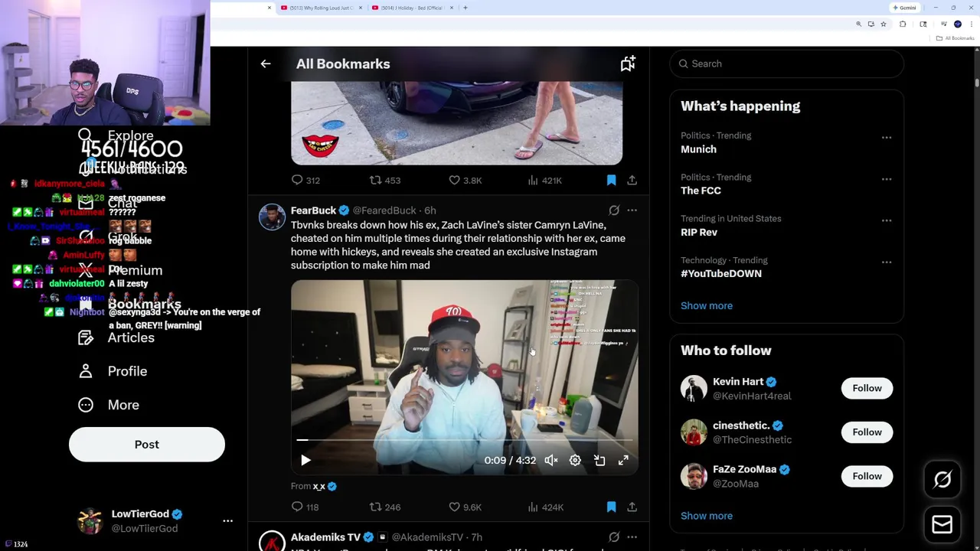Open Akademiks TV profile name
The width and height of the screenshot is (980, 551).
[x=325, y=537]
